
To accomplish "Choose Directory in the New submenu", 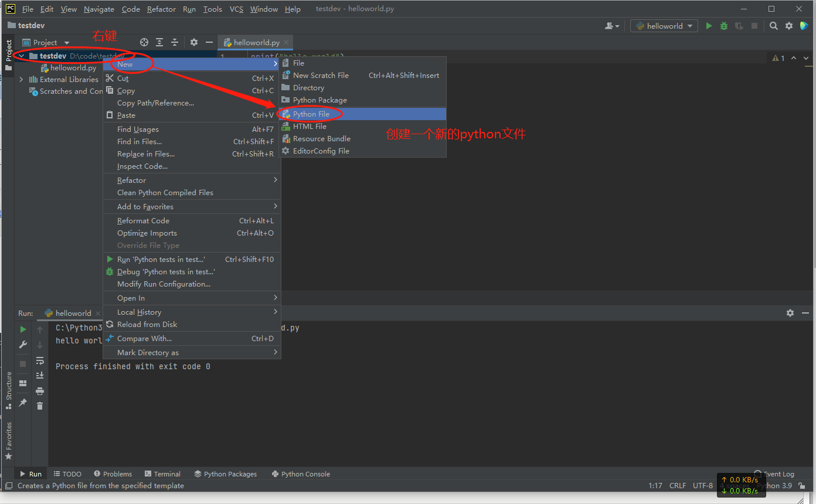I will coord(362,87).
